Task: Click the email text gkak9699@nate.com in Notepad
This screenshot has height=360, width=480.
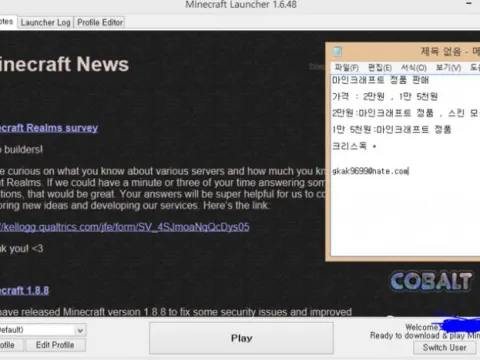Action: pyautogui.click(x=370, y=171)
